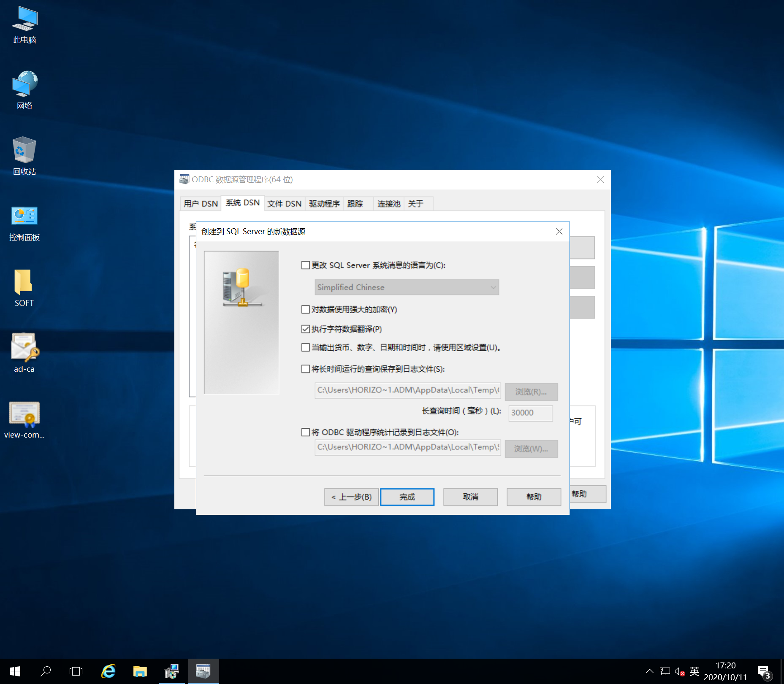Open Task View on taskbar
This screenshot has height=684, width=784.
pos(76,671)
